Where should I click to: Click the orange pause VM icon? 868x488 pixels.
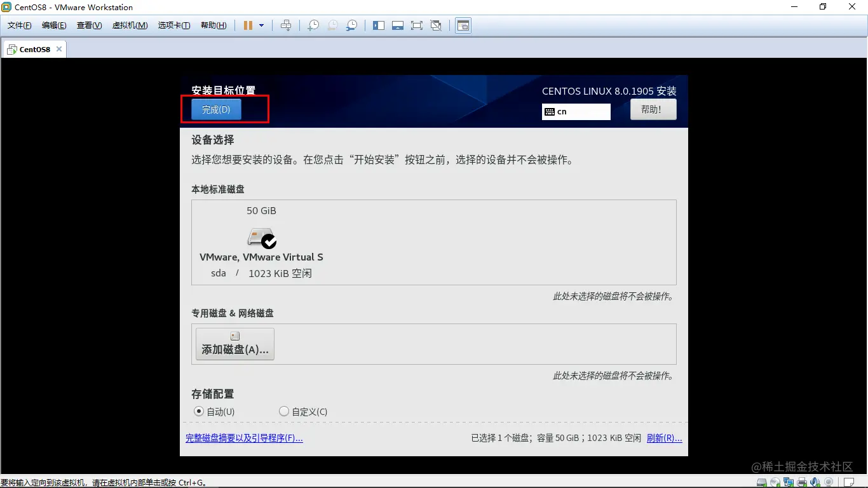pyautogui.click(x=248, y=25)
